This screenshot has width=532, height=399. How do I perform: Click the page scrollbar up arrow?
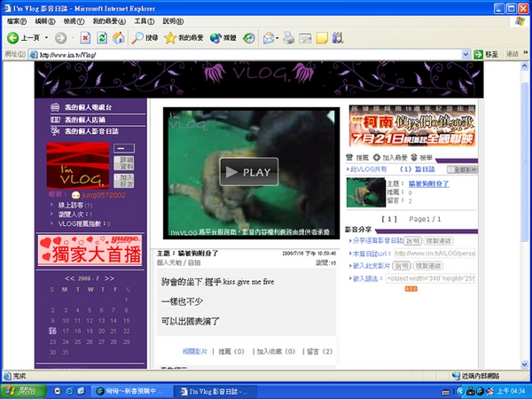tap(525, 66)
